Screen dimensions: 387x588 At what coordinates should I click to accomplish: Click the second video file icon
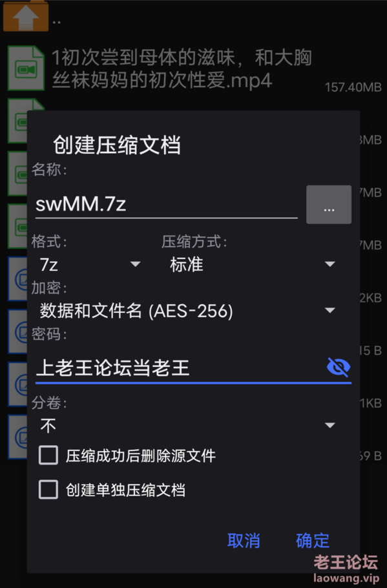(x=17, y=121)
